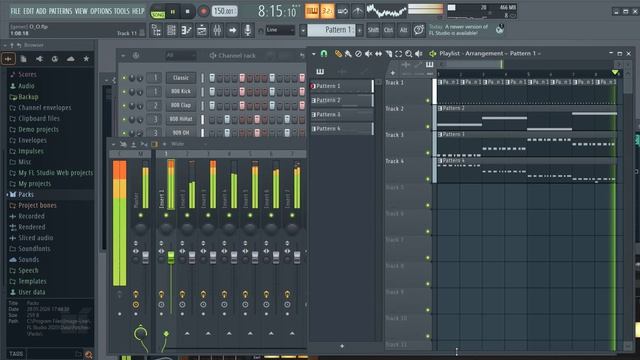Image resolution: width=640 pixels, height=360 pixels.
Task: Click the cloud tab icon in Browser
Action: (71, 59)
